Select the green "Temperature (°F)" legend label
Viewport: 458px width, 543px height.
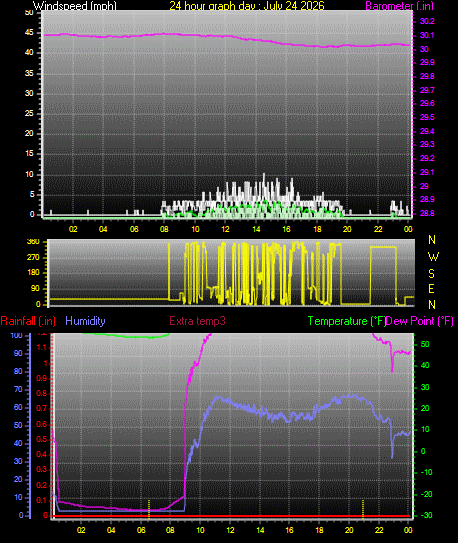(x=347, y=321)
